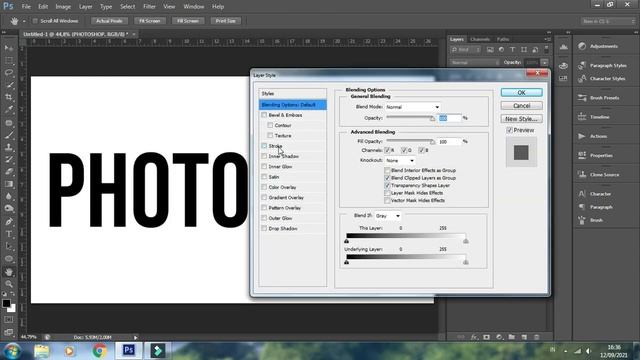Viewport: 640px width, 360px height.
Task: Switch to the Channels tab
Action: pos(480,39)
